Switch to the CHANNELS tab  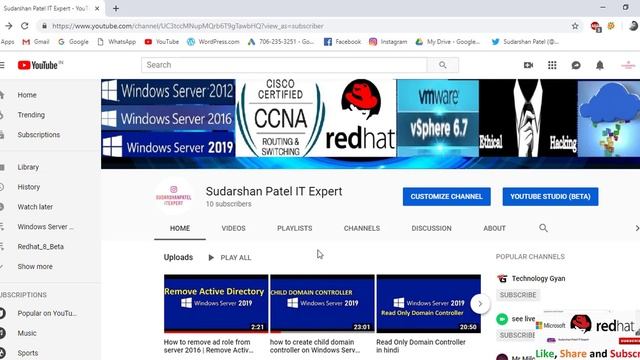(362, 228)
